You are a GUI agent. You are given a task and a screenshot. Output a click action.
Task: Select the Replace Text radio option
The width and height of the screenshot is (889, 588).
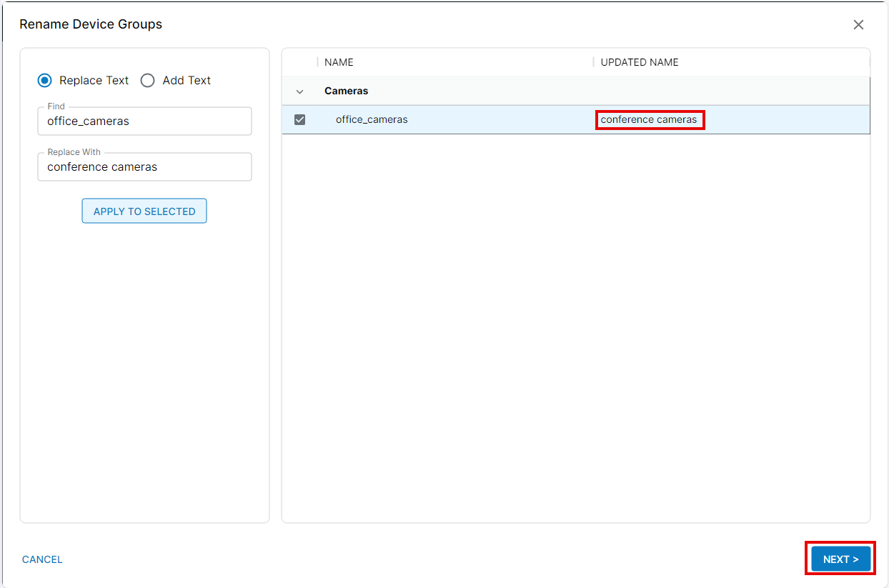(x=45, y=81)
